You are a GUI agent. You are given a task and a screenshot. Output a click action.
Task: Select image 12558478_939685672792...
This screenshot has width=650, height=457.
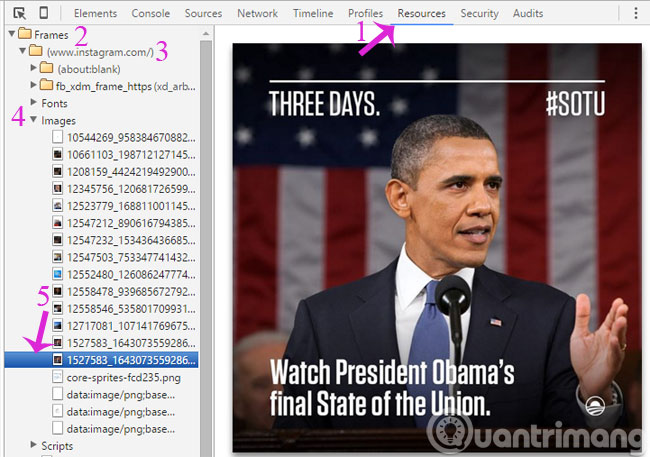point(131,292)
